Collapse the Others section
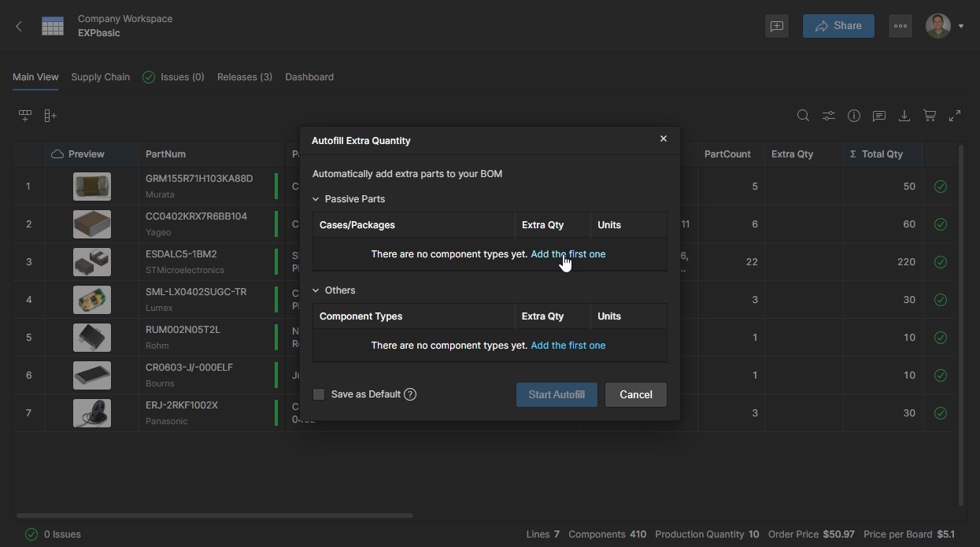 pos(316,291)
